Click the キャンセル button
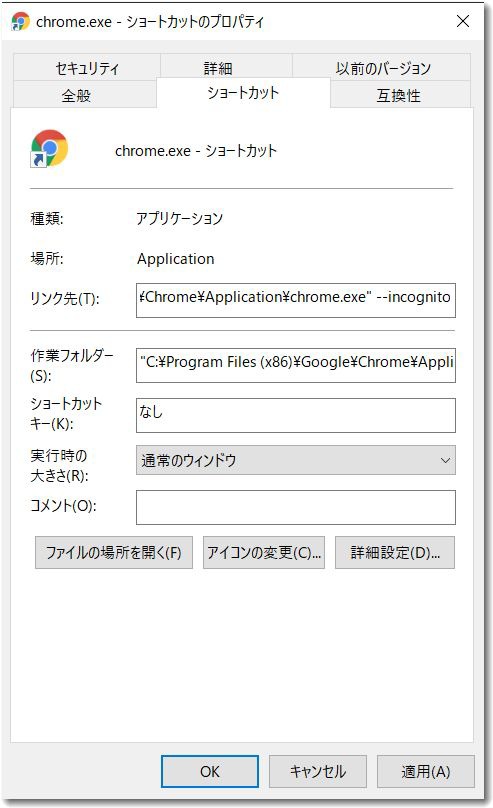 coord(318,771)
